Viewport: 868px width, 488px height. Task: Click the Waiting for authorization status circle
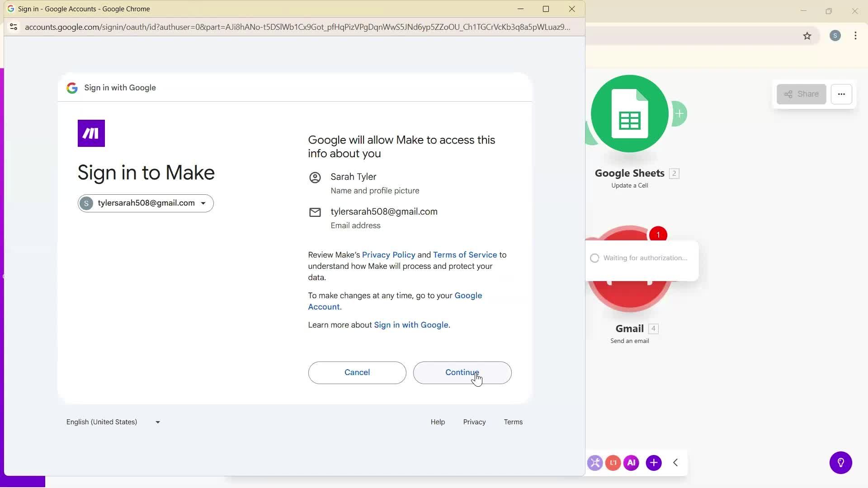tap(595, 258)
